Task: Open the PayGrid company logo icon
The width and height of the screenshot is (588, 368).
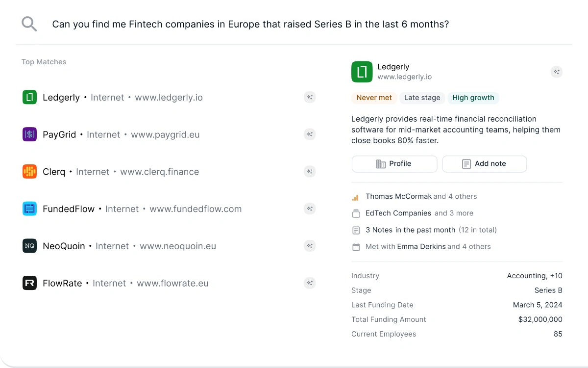Action: pyautogui.click(x=30, y=134)
